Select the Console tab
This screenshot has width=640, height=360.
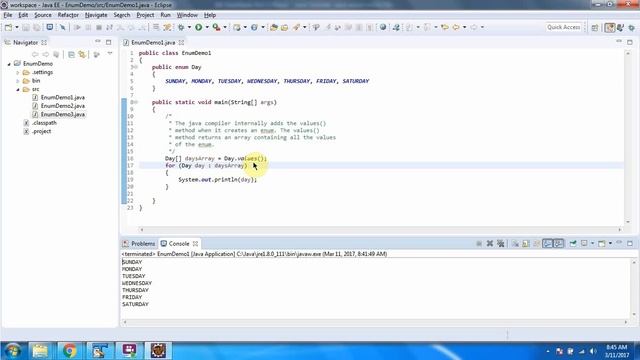[179, 244]
